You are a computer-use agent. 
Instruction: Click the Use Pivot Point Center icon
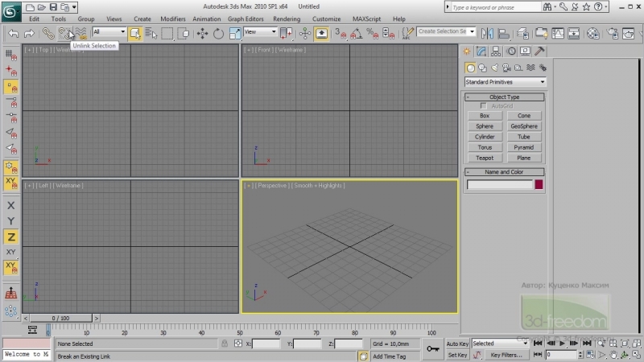click(x=287, y=33)
